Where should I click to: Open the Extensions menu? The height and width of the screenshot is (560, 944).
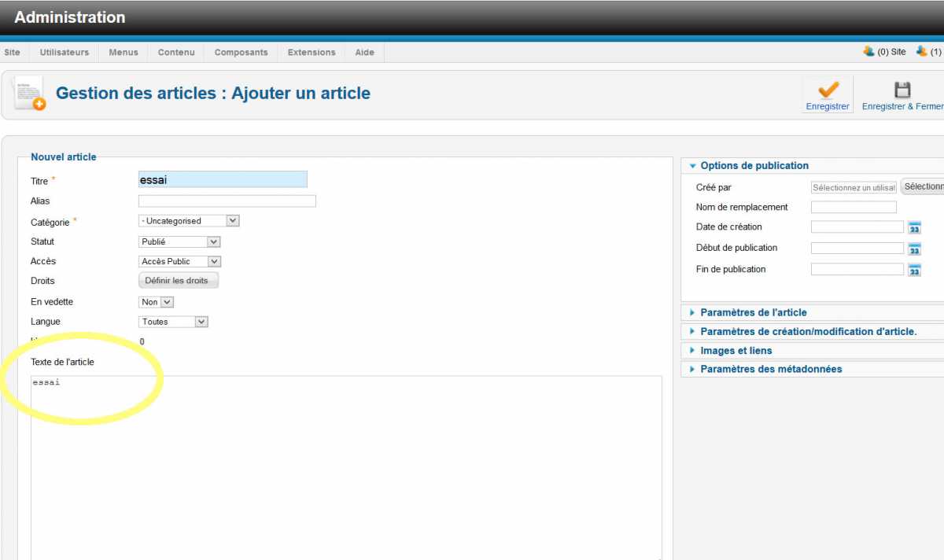pos(312,53)
